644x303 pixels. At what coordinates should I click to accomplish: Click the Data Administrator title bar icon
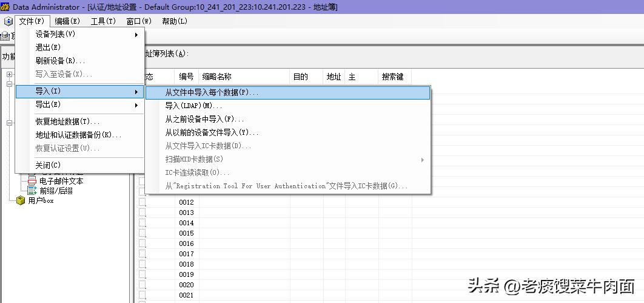click(x=5, y=7)
